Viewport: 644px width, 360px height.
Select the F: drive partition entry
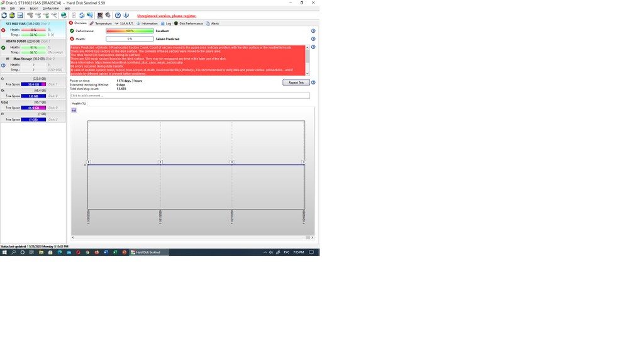tap(33, 116)
